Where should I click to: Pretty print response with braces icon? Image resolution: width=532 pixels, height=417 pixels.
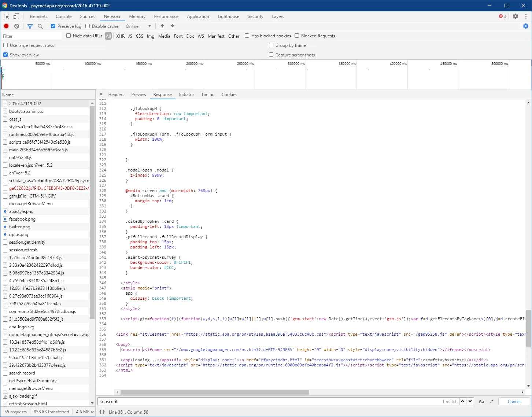[102, 412]
